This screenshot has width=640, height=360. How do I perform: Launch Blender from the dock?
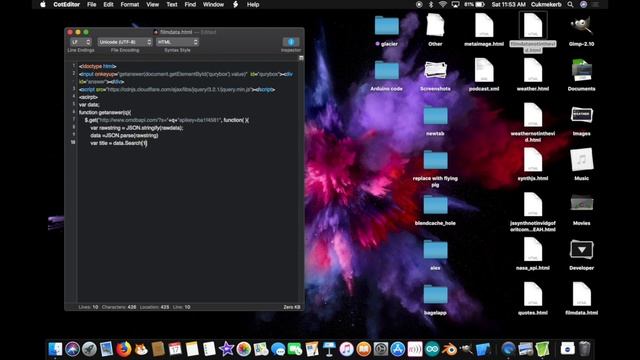click(x=449, y=349)
